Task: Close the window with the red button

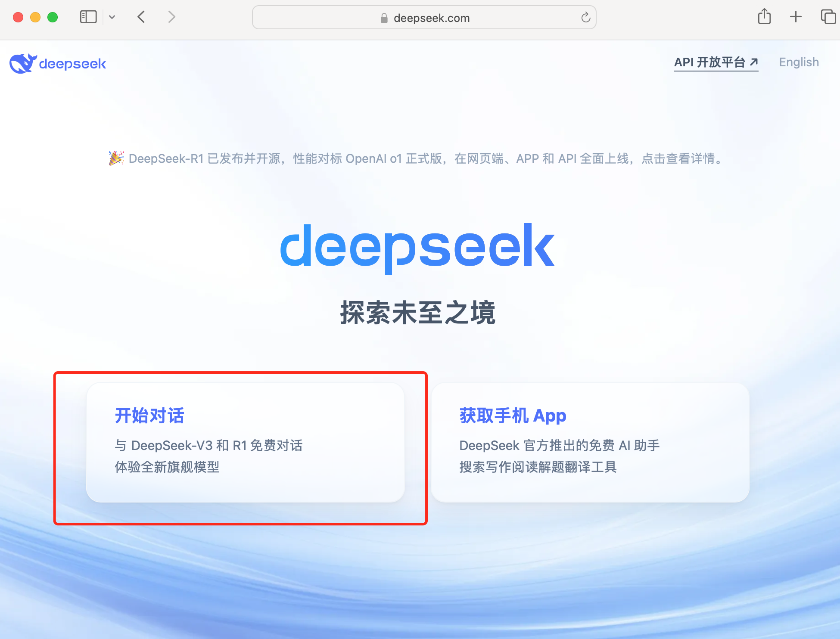Action: coord(18,17)
